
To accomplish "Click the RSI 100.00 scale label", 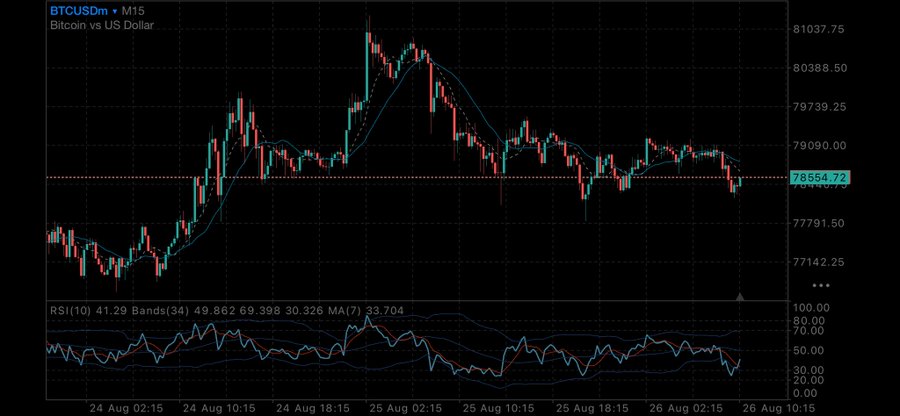I will click(x=811, y=308).
